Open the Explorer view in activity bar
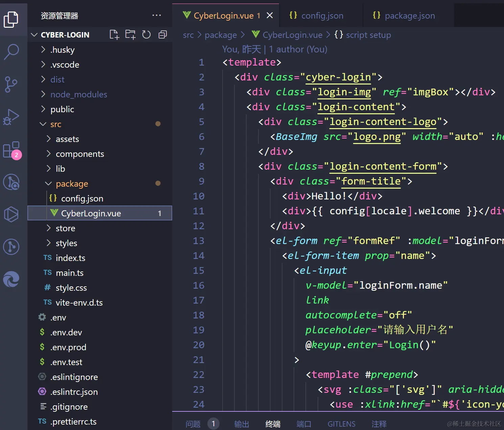Screen dimensions: 504x430 click(11, 20)
